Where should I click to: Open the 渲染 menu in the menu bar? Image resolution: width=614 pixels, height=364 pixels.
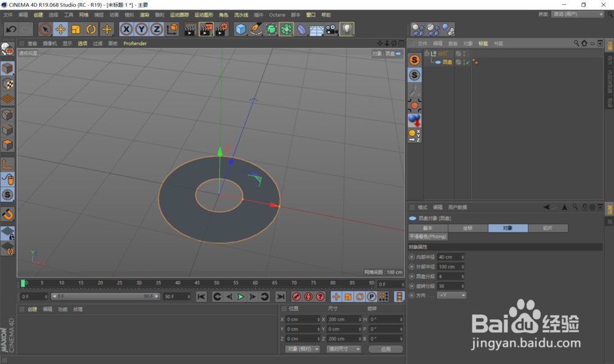click(x=144, y=15)
